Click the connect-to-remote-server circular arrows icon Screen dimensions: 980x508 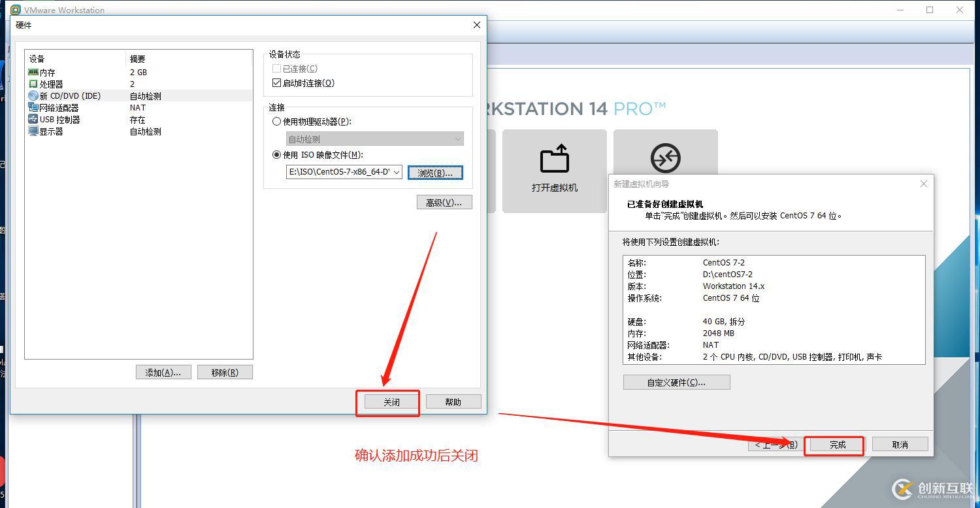tap(665, 158)
